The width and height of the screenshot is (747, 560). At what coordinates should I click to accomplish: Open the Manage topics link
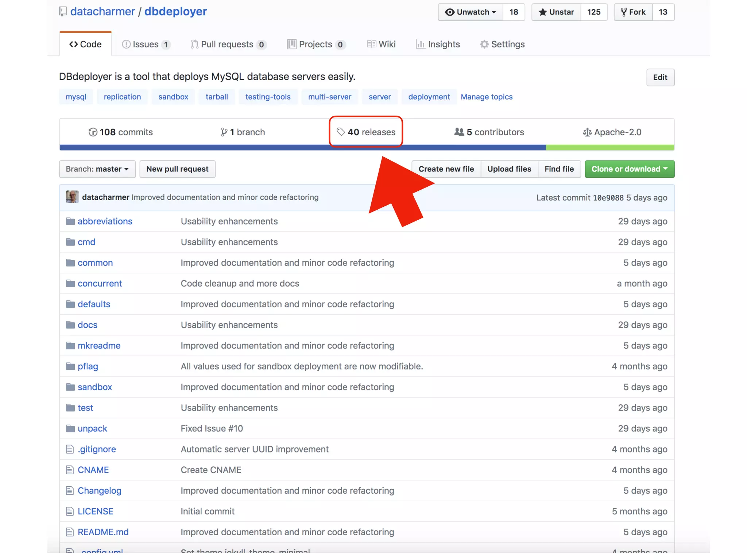point(486,97)
